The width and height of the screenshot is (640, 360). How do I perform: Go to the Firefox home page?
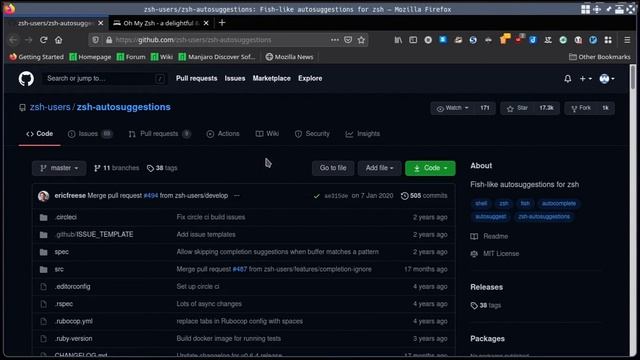[59, 40]
